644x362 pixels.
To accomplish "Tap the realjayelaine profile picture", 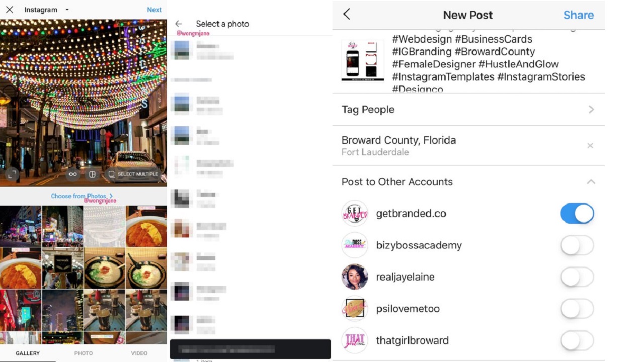I will (355, 277).
